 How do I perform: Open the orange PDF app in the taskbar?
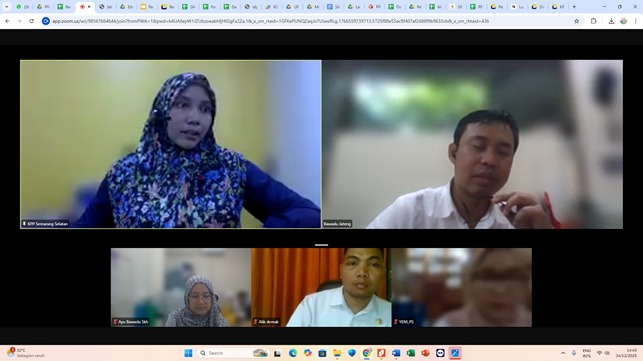point(381,353)
